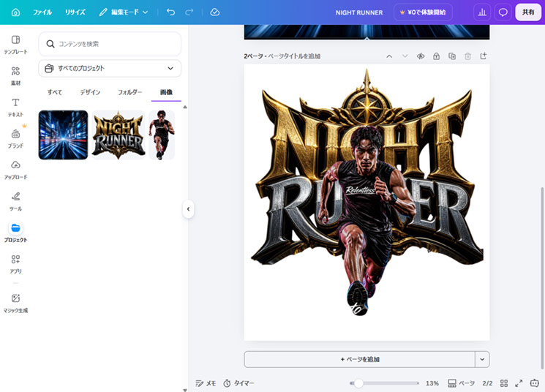Viewport: 545px width, 392px height.
Task: Undo the last action
Action: 170,12
